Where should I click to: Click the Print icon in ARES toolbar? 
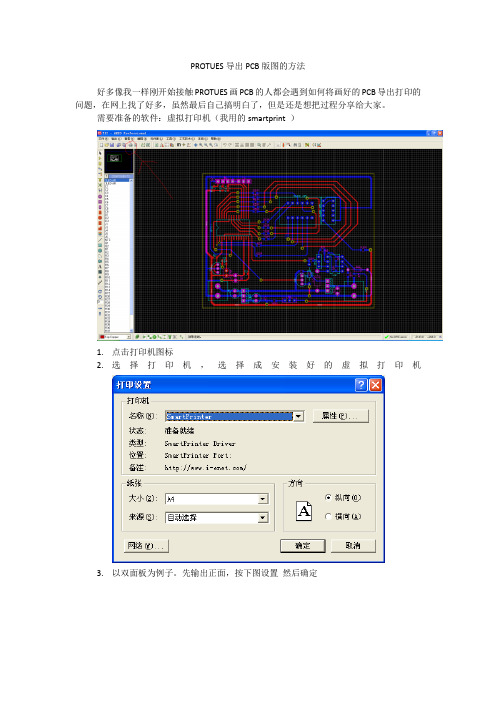tap(130, 145)
